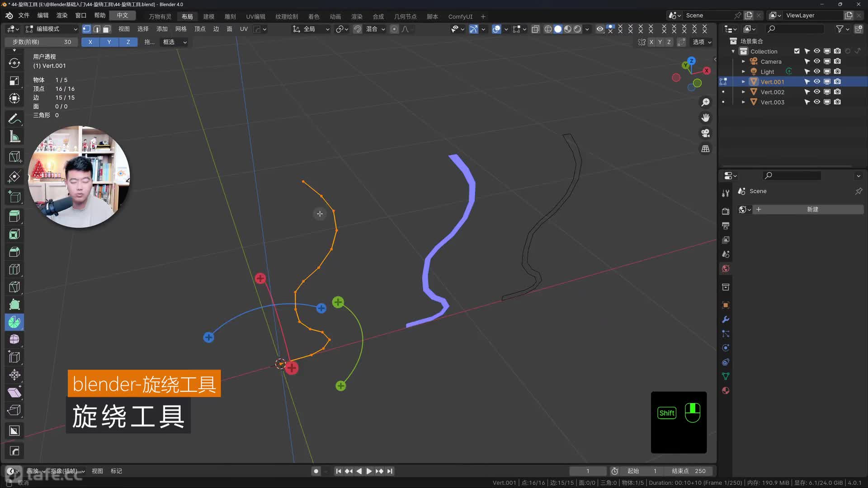Image resolution: width=868 pixels, height=488 pixels.
Task: Switch to the UV编辑 workspace tab
Action: coord(255,17)
